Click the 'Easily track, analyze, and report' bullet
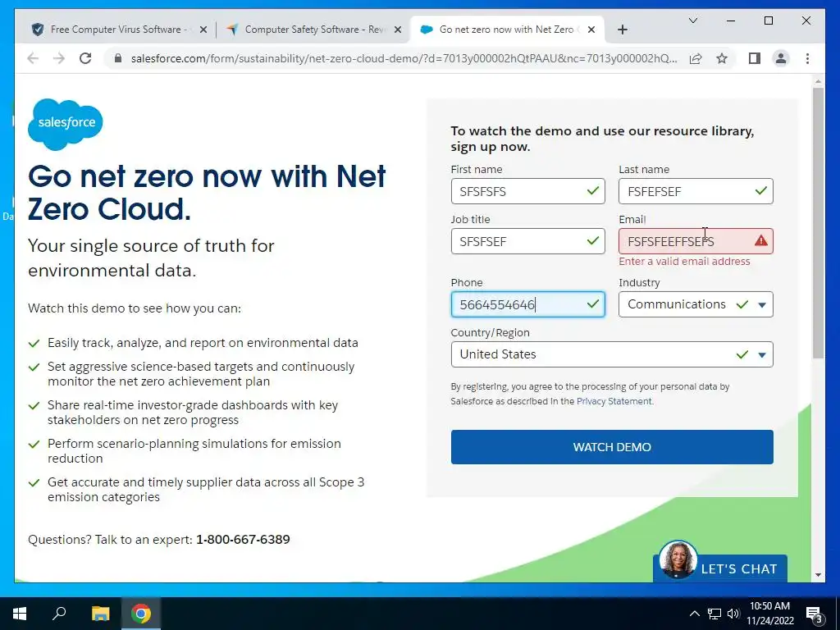Viewport: 840px width, 630px height. 203,343
